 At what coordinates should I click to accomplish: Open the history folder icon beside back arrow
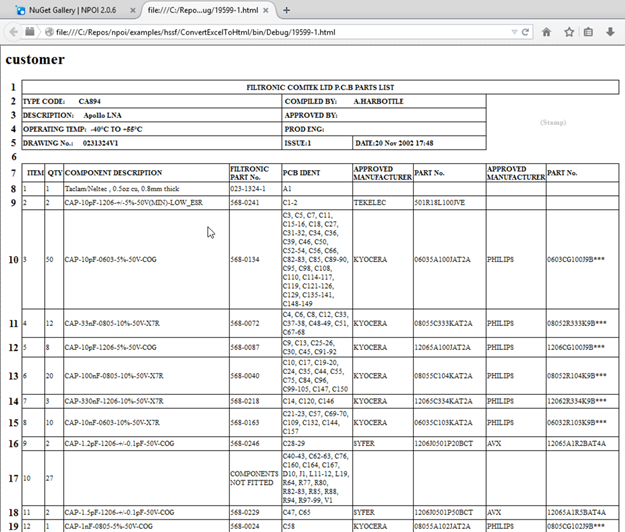point(30,31)
